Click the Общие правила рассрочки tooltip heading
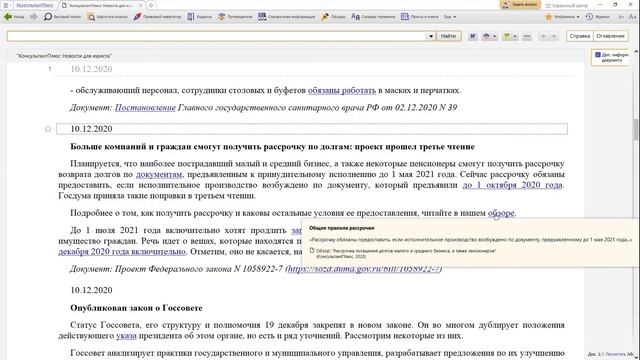The width and height of the screenshot is (640, 360). tap(341, 228)
